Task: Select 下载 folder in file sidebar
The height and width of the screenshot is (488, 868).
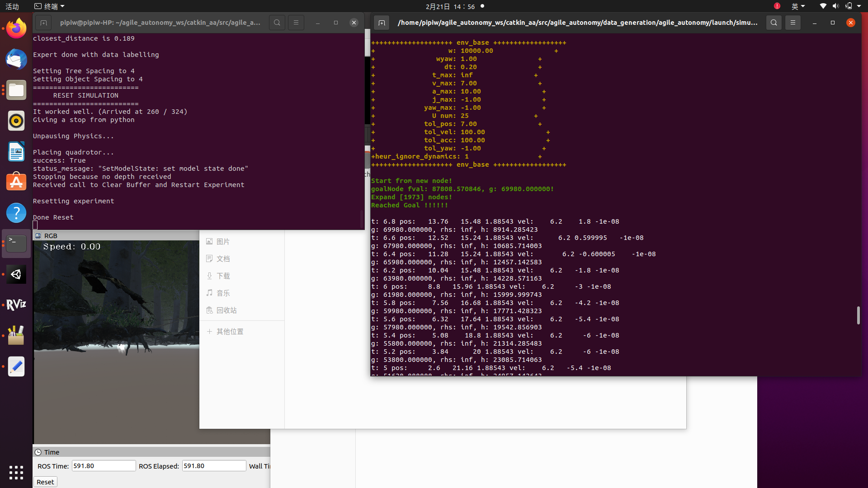Action: tap(223, 276)
